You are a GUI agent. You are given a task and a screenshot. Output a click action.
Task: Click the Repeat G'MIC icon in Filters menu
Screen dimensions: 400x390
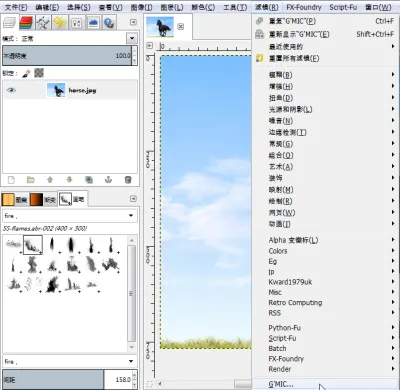(x=260, y=21)
